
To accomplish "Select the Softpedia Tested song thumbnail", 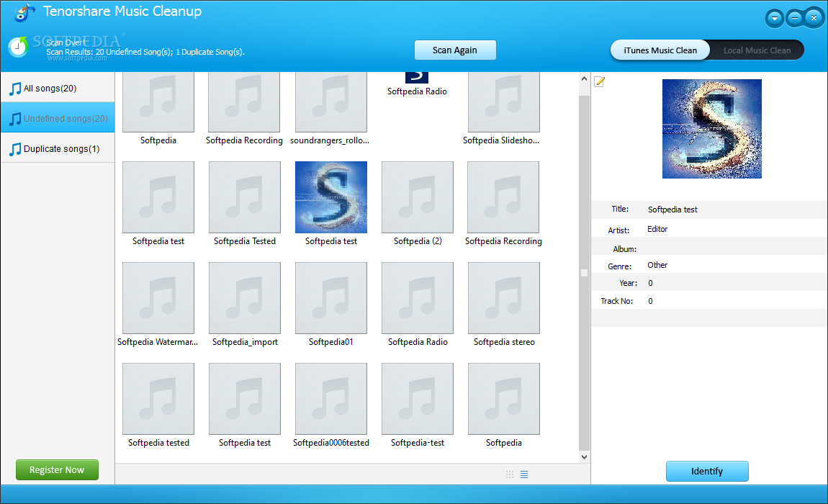I will pyautogui.click(x=245, y=197).
